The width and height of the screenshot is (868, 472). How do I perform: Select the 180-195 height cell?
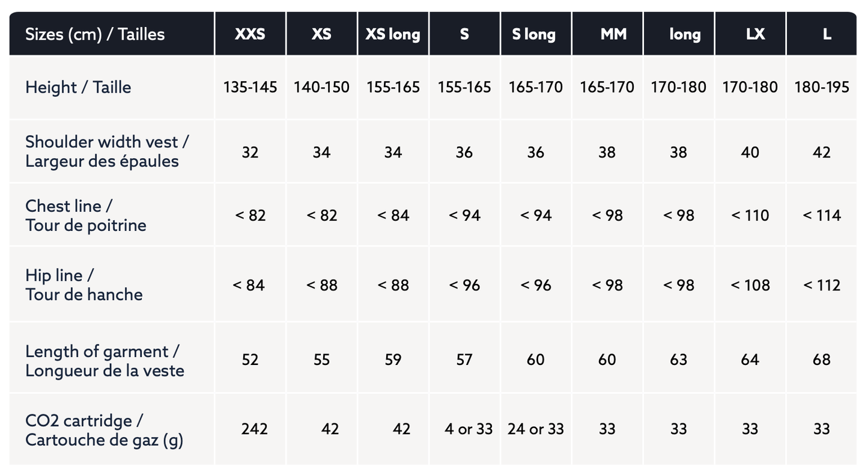[x=821, y=87]
